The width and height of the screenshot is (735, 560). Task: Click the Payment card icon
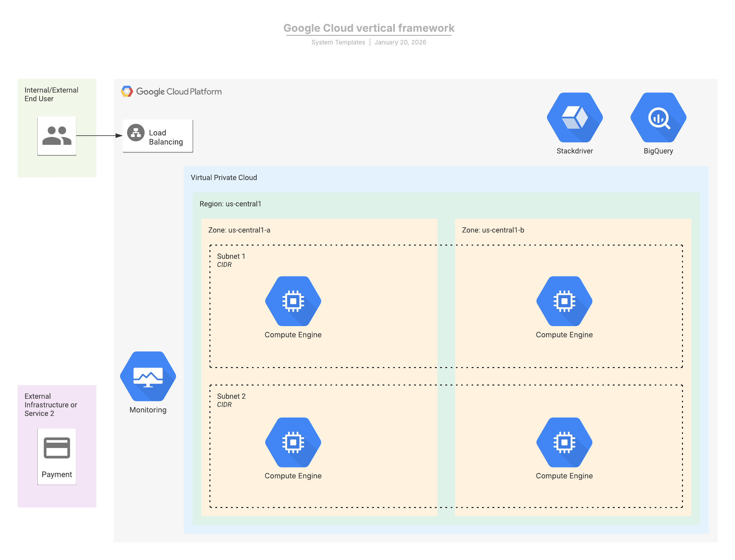point(57,448)
